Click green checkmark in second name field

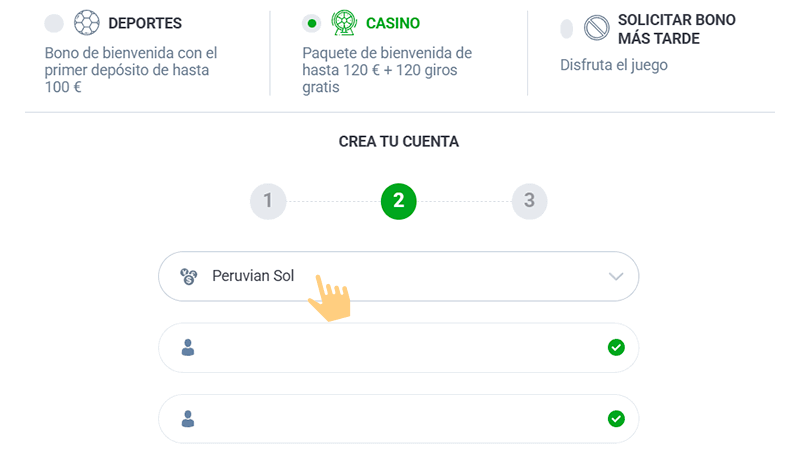pos(616,419)
